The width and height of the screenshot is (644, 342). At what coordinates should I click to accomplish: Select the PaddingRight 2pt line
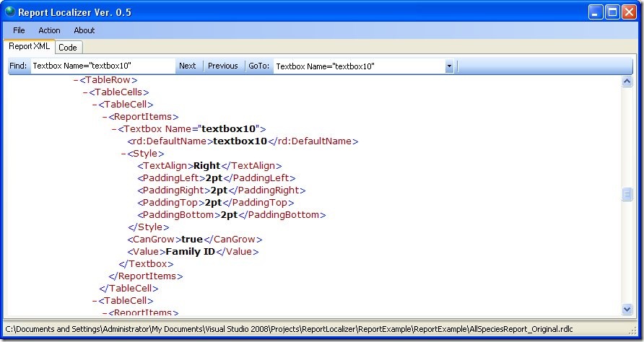[x=222, y=190]
